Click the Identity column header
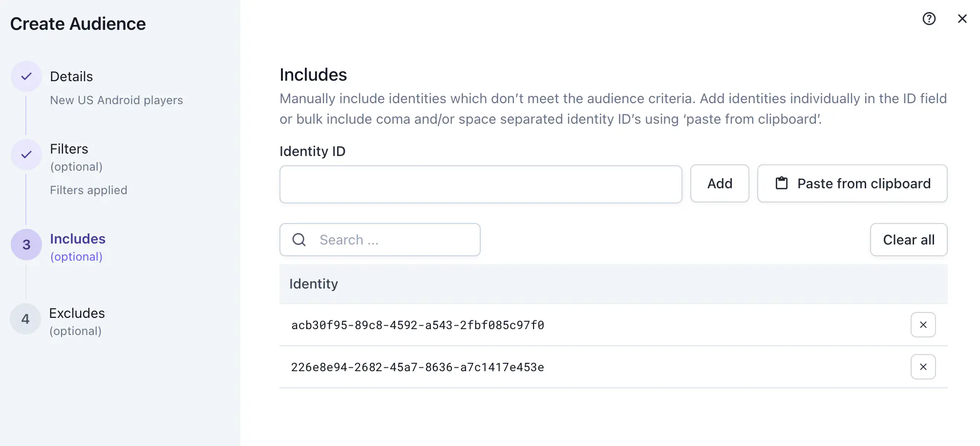The width and height of the screenshot is (980, 446). coord(313,284)
